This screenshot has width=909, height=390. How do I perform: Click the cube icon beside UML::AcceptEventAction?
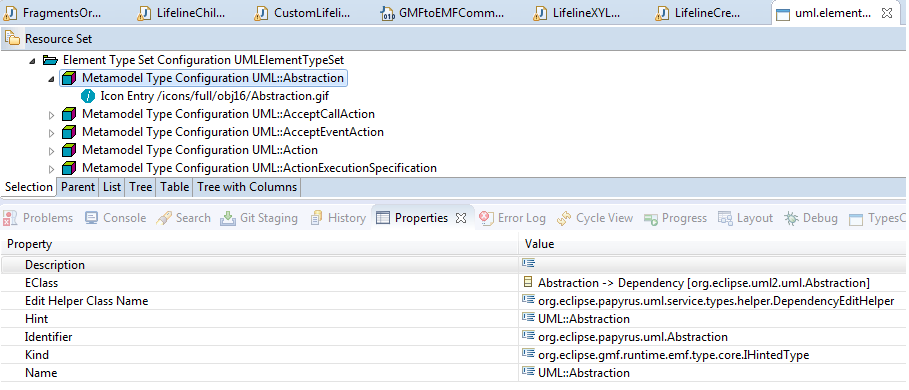coord(69,132)
